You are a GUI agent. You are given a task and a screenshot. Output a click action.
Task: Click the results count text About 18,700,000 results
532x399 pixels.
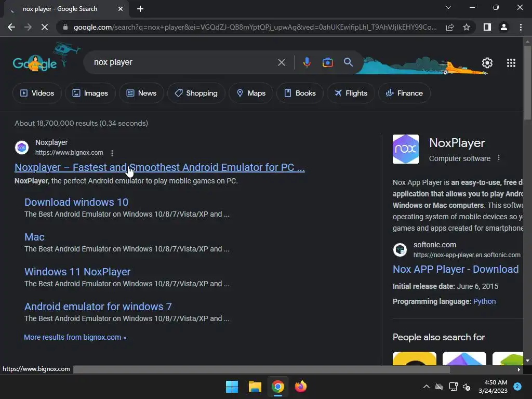click(81, 123)
